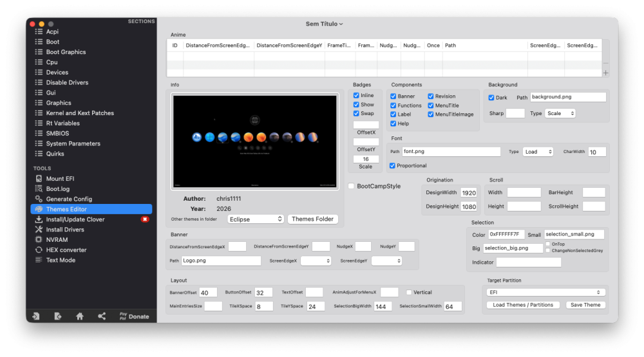Click the background.png Path field
This screenshot has height=357, width=644.
568,97
